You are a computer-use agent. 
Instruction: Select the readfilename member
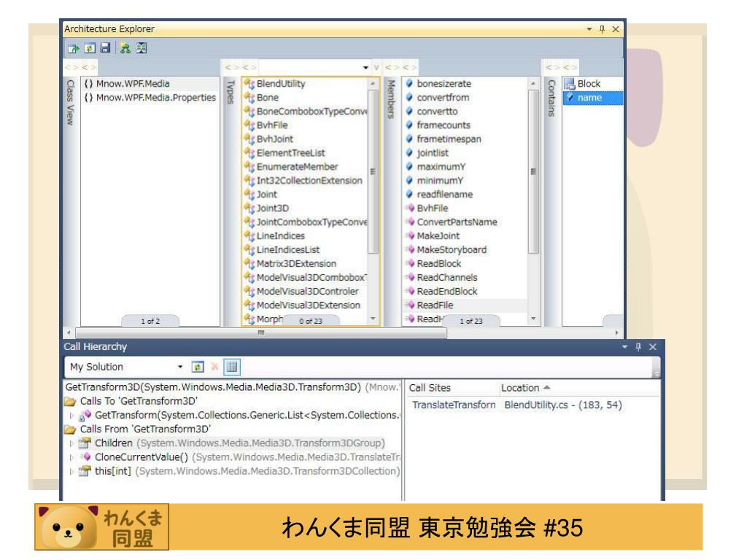(444, 194)
